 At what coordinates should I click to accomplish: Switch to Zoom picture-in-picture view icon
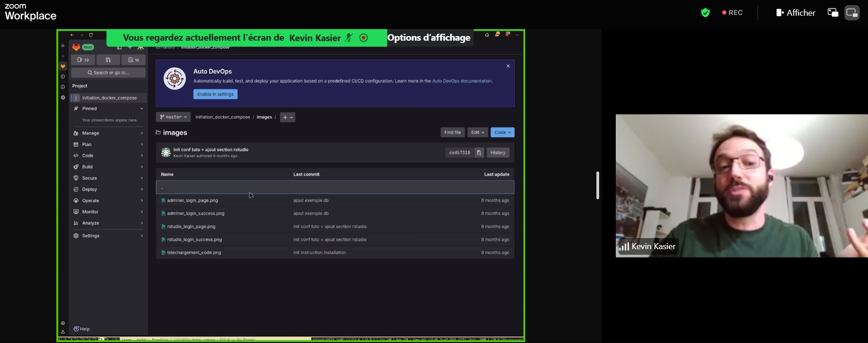tap(832, 13)
